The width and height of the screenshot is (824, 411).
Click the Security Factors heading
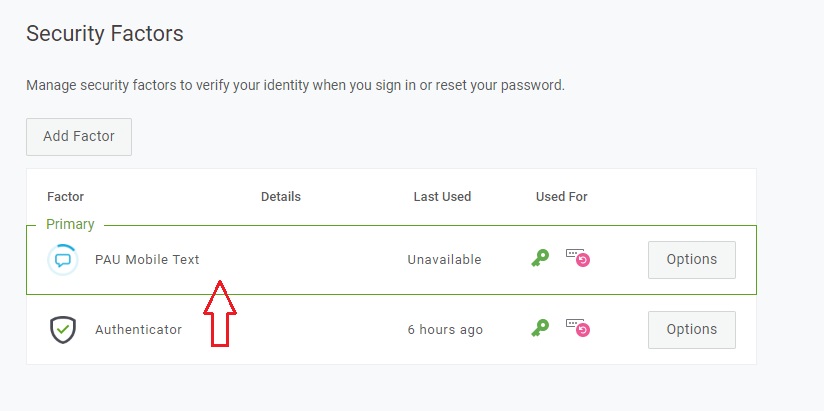(x=105, y=34)
